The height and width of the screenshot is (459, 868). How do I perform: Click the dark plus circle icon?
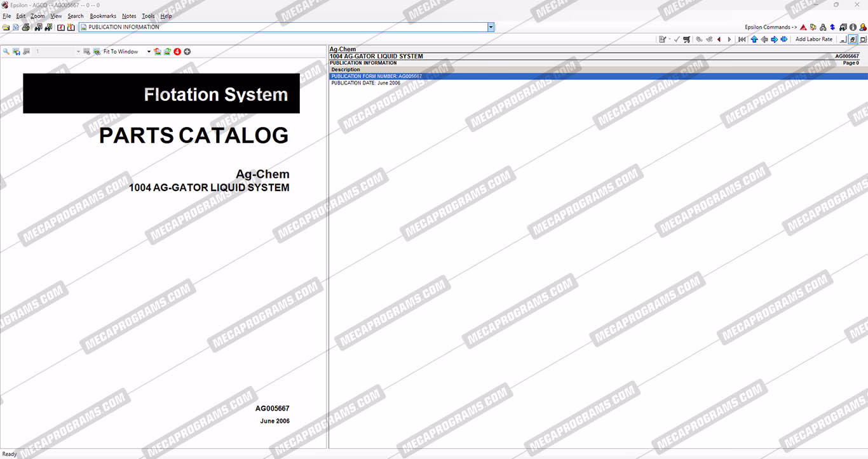pos(187,51)
